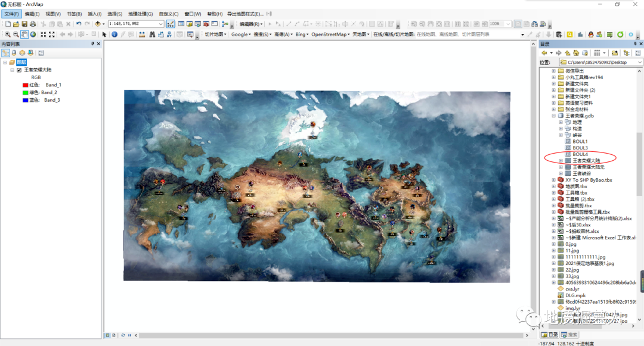The image size is (644, 346).
Task: Collapse the 图层 data frame
Action: (5, 63)
